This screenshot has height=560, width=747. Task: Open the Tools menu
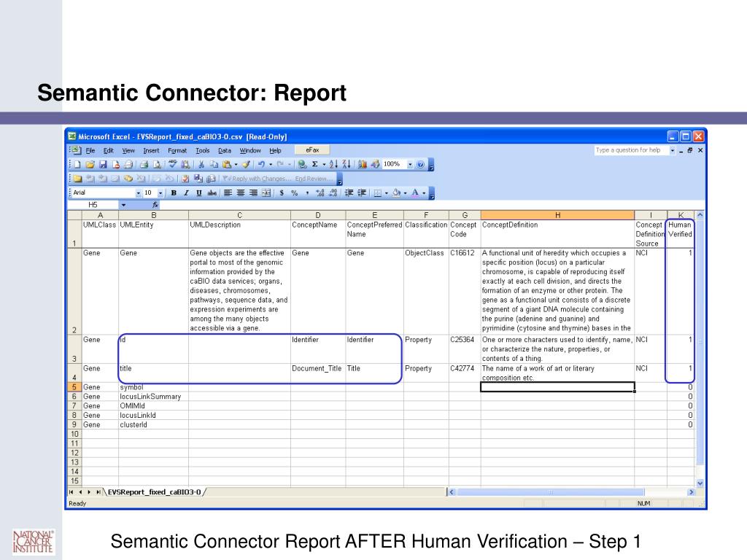(x=203, y=150)
